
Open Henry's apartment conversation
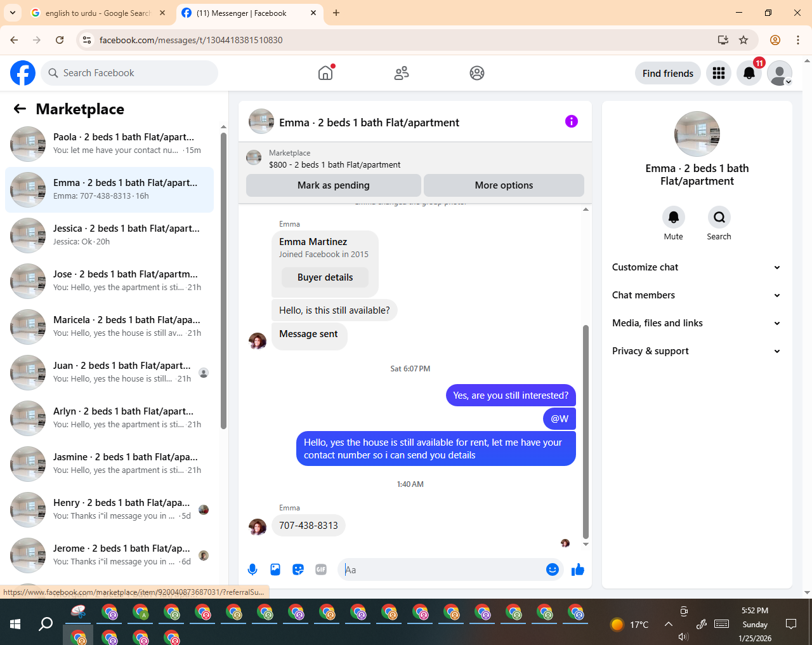click(x=109, y=510)
